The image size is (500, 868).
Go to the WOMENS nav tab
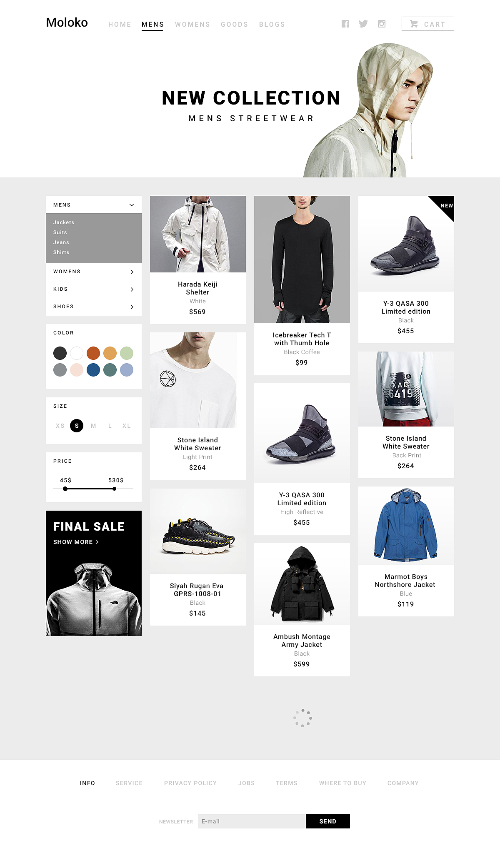tap(192, 25)
